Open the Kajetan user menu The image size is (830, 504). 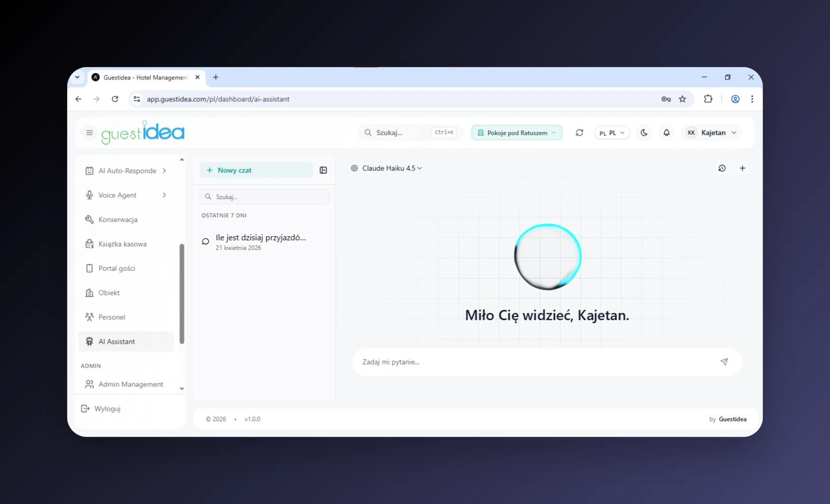coord(711,133)
